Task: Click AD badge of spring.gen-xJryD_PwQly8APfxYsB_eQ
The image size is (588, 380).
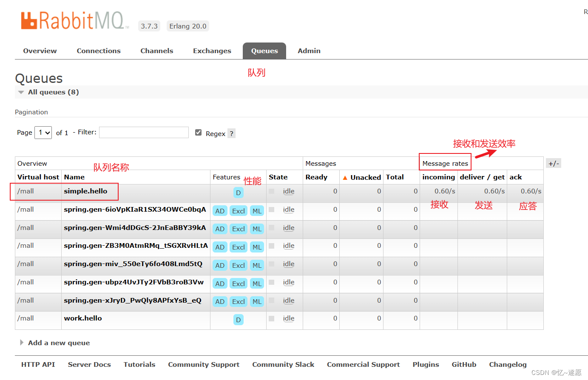Action: click(220, 301)
